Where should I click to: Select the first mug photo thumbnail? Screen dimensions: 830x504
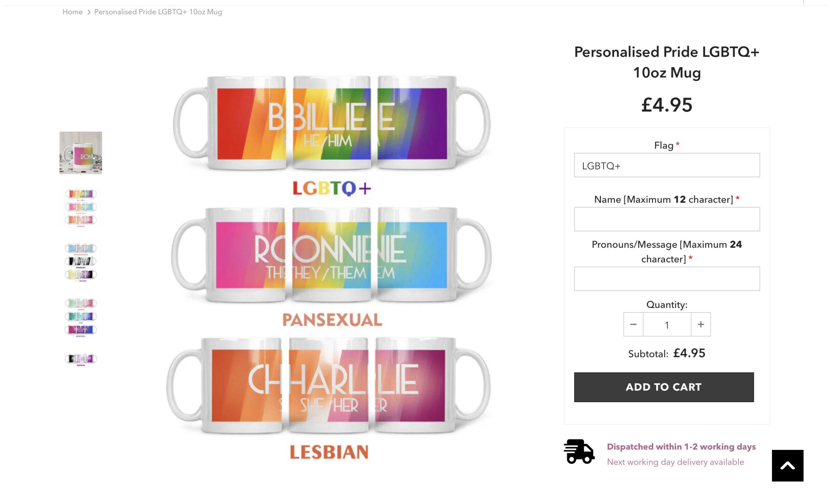pos(81,153)
